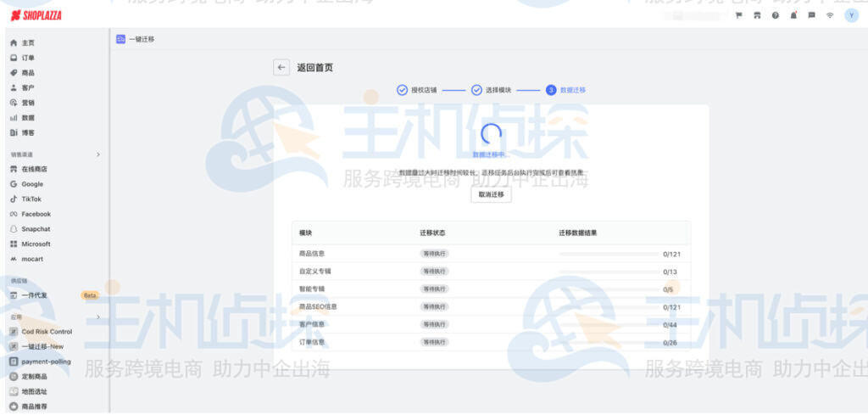
Task: Open 一件代发 in the sidebar
Action: (x=34, y=295)
